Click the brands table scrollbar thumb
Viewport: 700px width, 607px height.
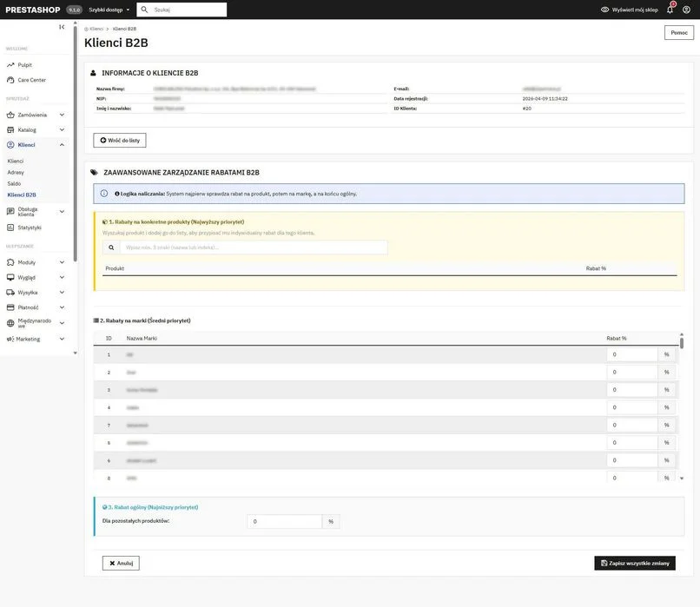(x=682, y=343)
